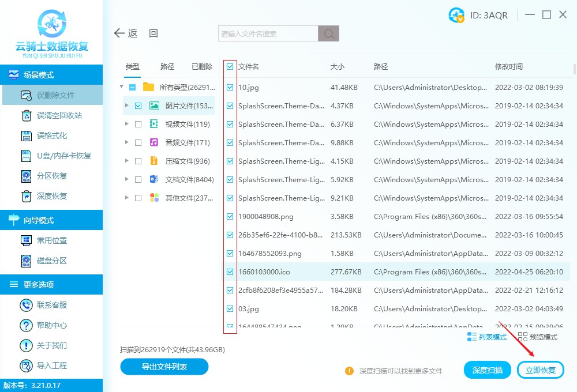Click the file list vertical scrollbar
The height and width of the screenshot is (392, 577).
[x=575, y=69]
